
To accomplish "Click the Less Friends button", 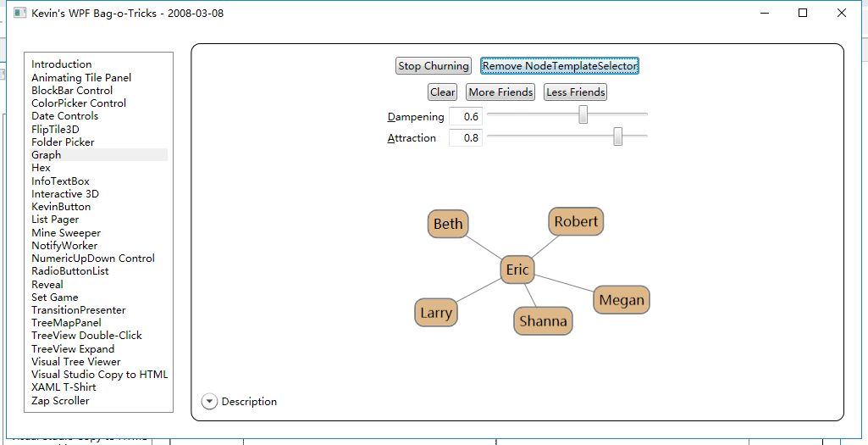I will pos(575,92).
